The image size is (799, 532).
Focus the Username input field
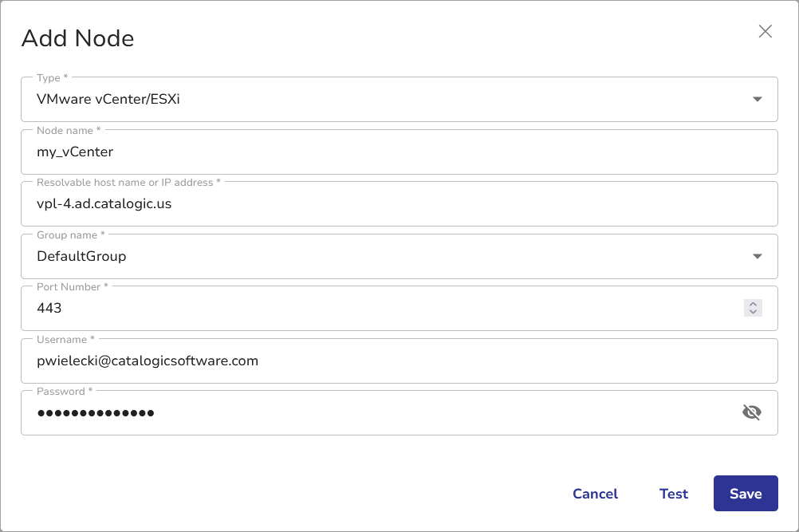(383, 361)
